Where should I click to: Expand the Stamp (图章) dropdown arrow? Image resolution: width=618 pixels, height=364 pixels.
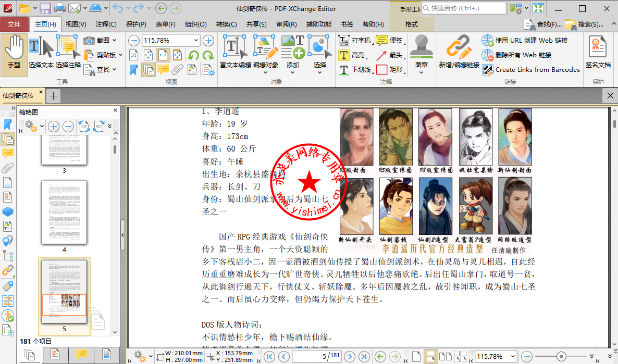point(422,72)
